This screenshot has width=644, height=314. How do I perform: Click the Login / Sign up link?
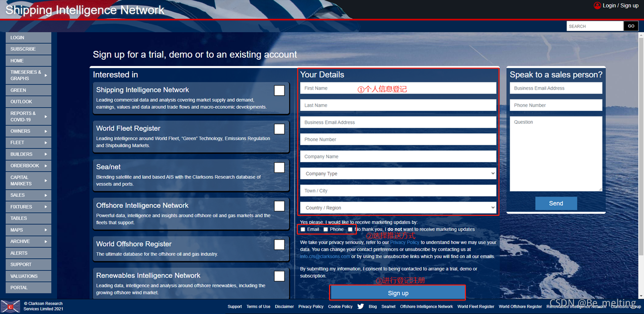pos(620,6)
